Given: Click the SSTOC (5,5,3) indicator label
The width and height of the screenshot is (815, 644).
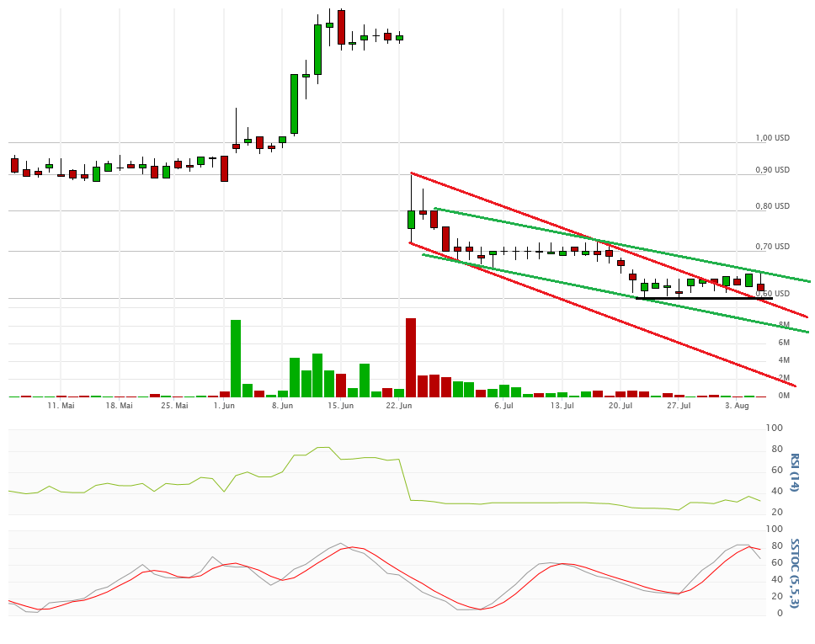Looking at the screenshot, I should click(794, 572).
